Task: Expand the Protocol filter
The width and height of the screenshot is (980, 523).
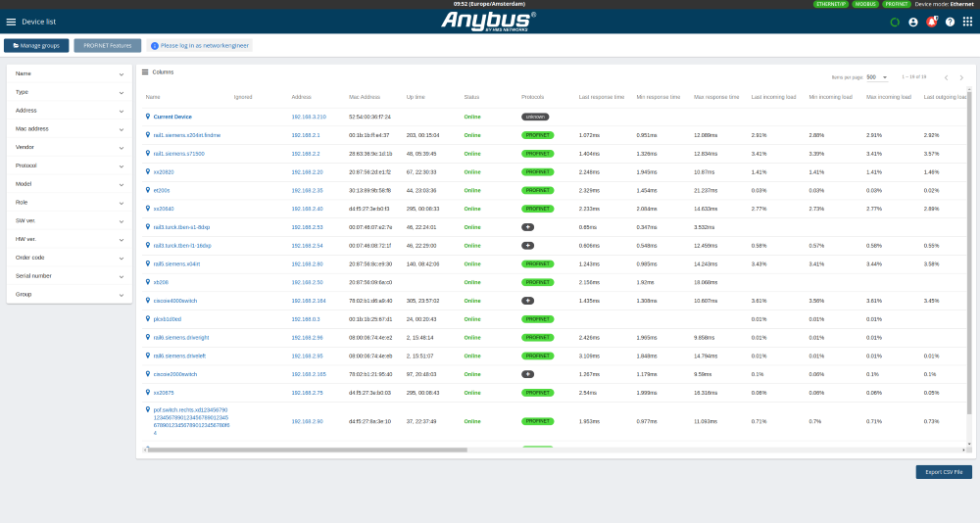Action: 70,166
